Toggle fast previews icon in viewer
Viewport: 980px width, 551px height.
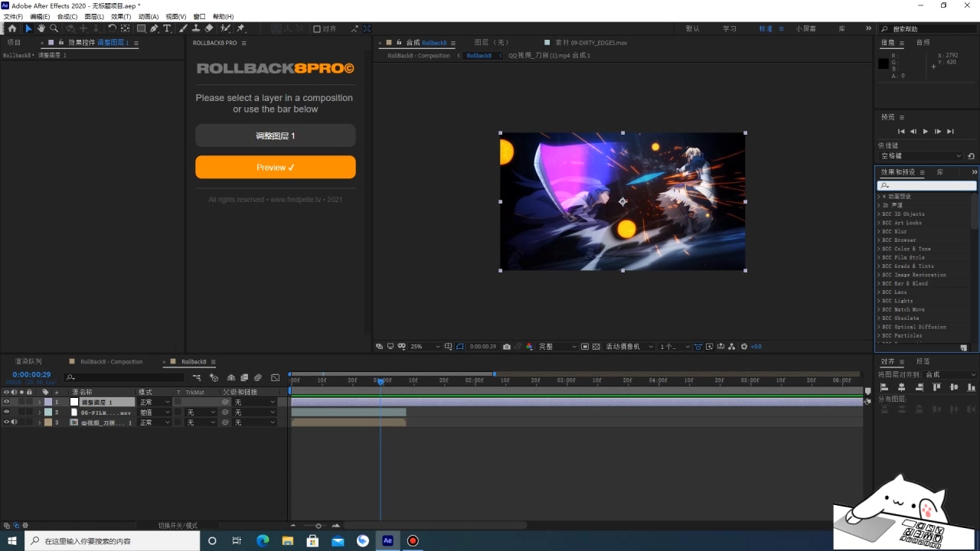pos(710,346)
